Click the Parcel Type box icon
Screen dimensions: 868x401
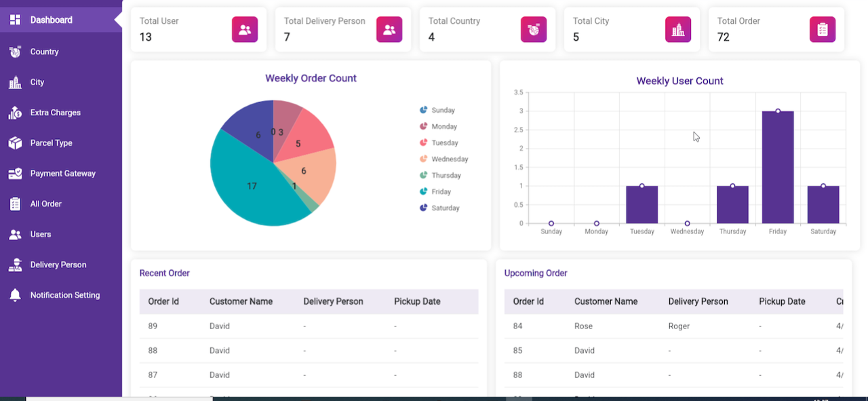[x=15, y=143]
